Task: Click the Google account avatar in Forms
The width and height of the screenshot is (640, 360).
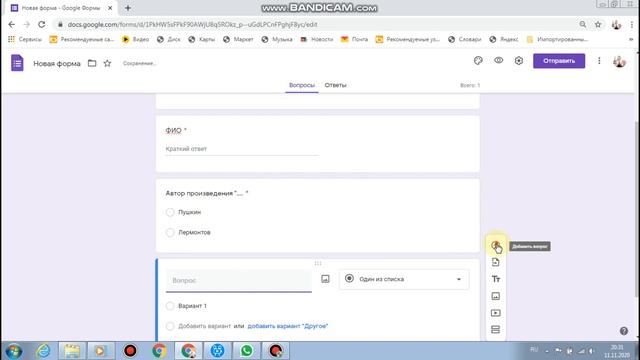Action: pos(619,61)
